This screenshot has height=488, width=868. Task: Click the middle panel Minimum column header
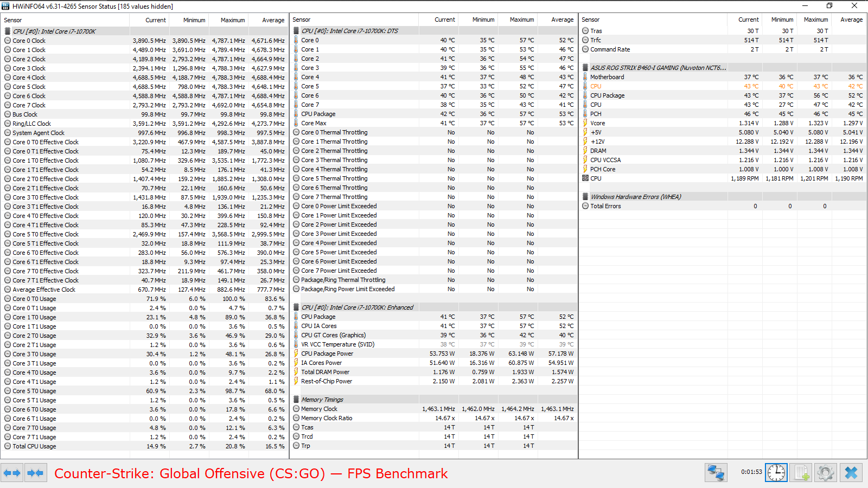(x=478, y=20)
